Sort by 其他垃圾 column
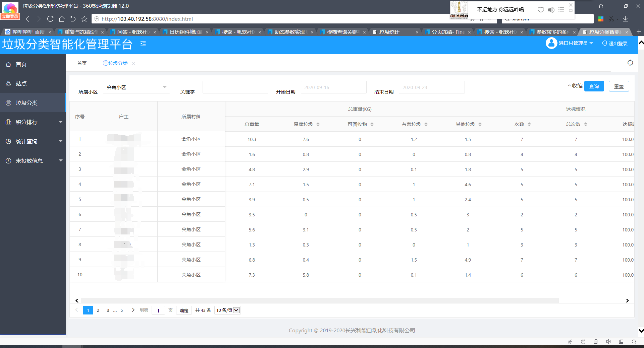This screenshot has width=644, height=348. point(480,124)
